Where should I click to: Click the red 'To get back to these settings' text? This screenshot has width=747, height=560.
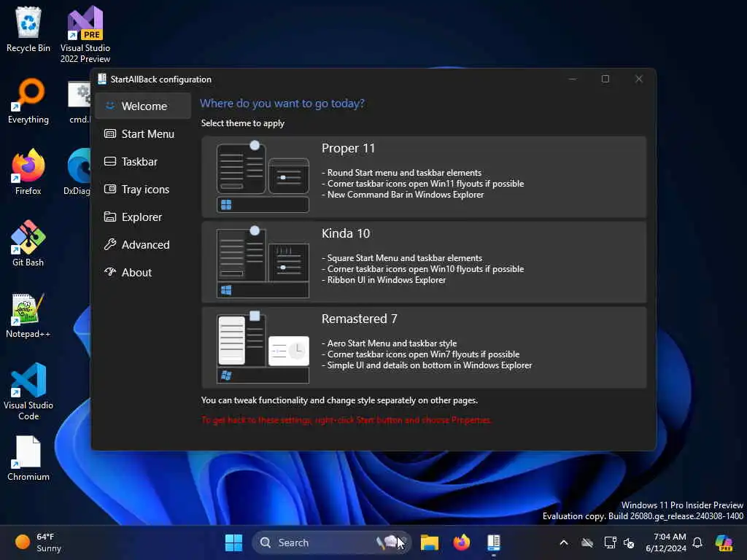pyautogui.click(x=347, y=420)
